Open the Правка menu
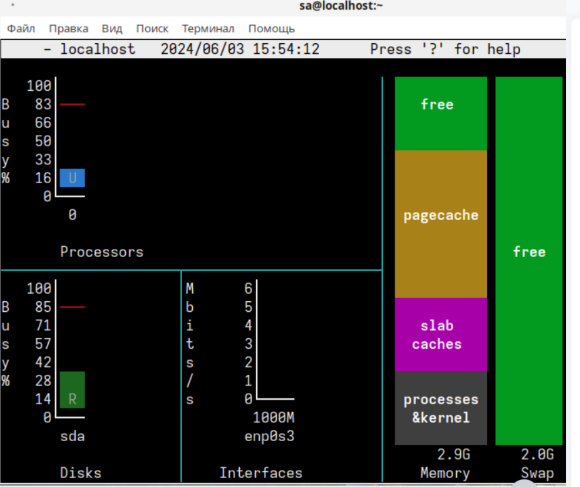This screenshot has width=580, height=487. pyautogui.click(x=68, y=28)
